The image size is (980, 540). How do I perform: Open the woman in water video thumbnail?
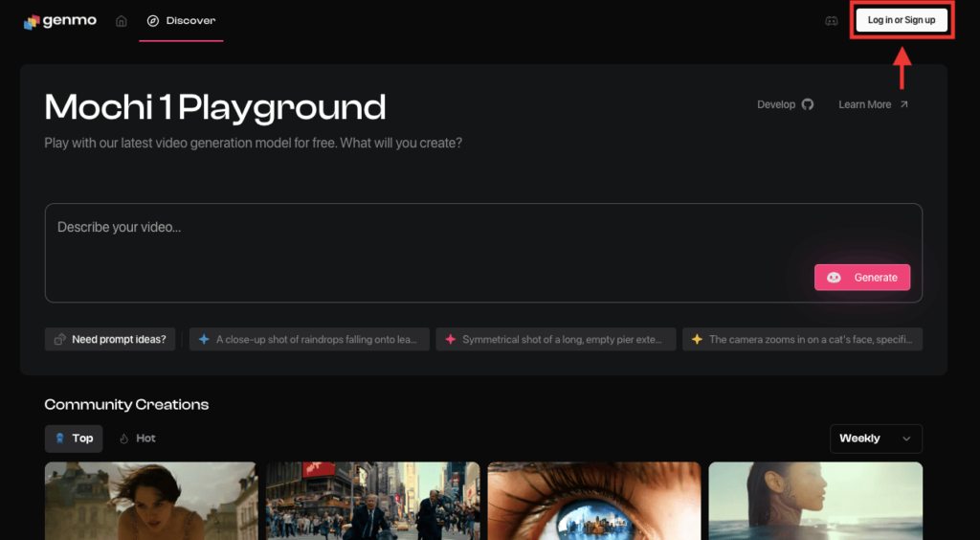(815, 501)
